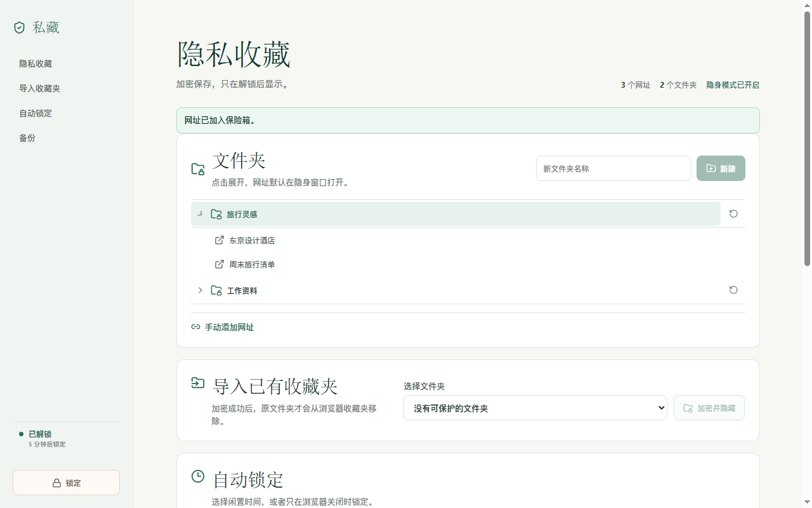Select the 工作资料 folder name
This screenshot has height=508, width=812.
[242, 291]
